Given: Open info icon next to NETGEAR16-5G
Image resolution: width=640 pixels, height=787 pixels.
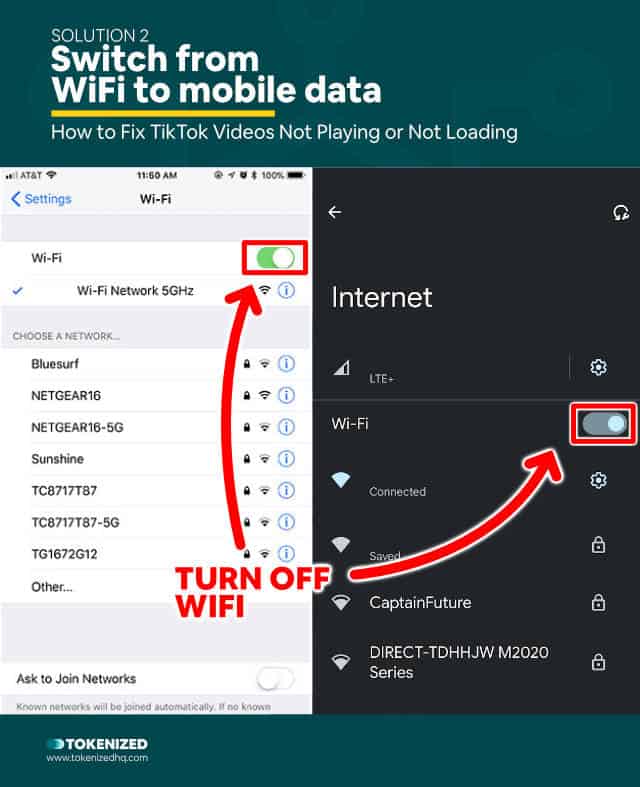Looking at the screenshot, I should [287, 427].
